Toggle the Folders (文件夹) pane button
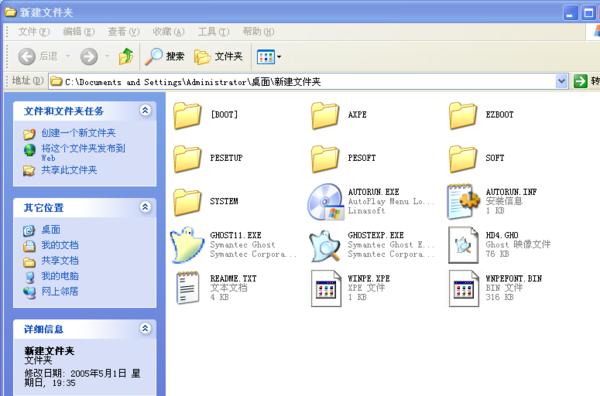 pyautogui.click(x=218, y=57)
